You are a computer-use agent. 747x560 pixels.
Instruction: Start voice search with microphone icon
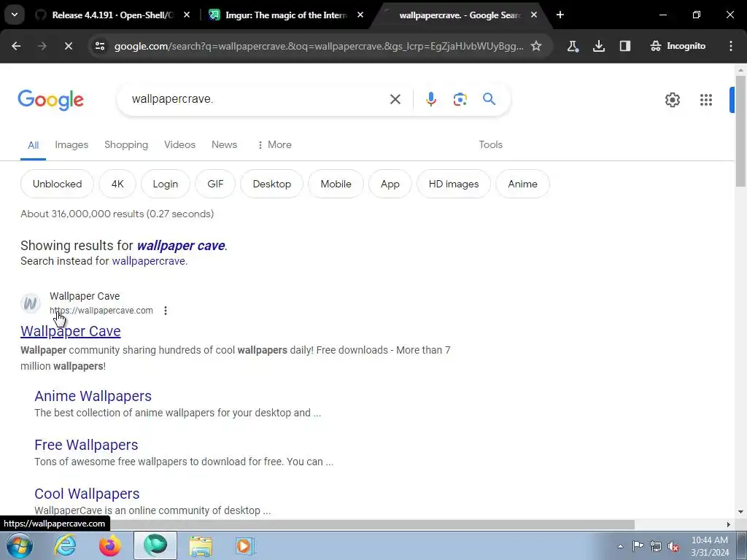click(430, 99)
